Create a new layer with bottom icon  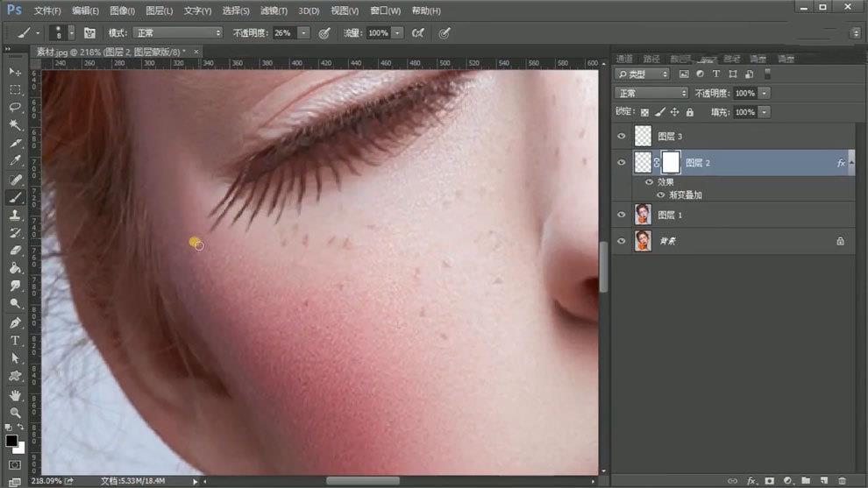coord(823,480)
